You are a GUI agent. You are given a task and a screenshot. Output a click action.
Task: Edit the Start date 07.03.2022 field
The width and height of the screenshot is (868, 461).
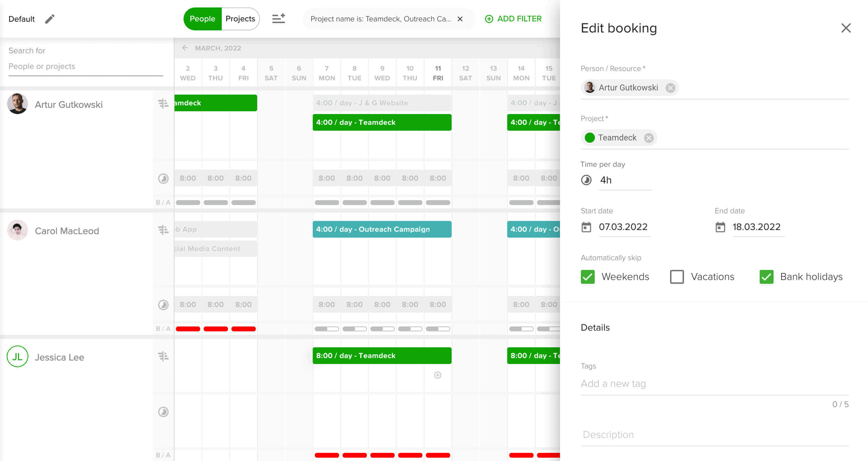624,227
